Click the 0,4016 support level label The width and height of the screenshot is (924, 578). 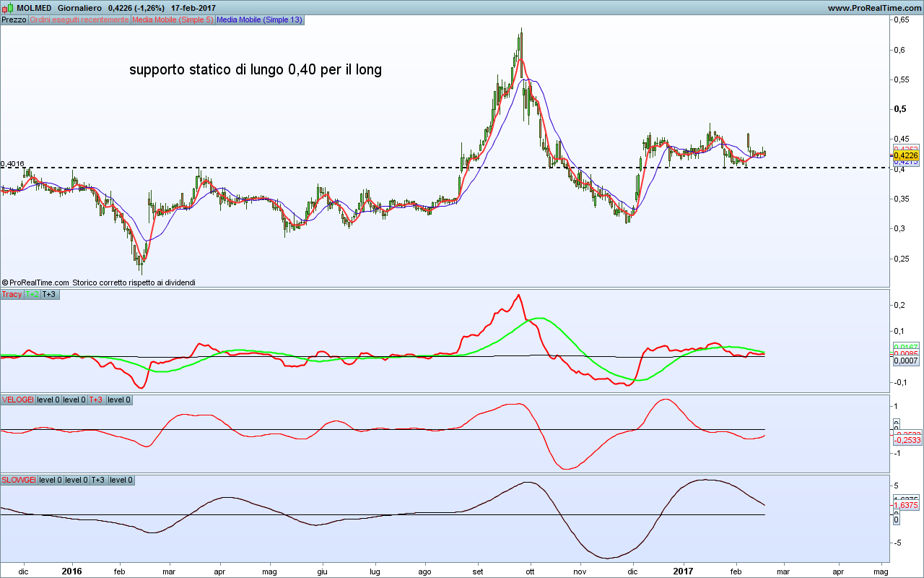pos(12,164)
